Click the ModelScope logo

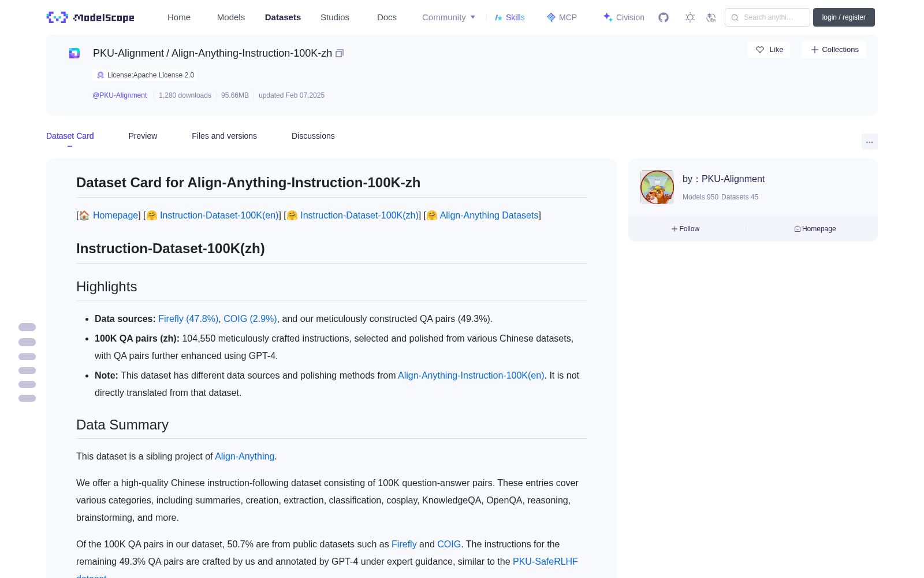90,17
